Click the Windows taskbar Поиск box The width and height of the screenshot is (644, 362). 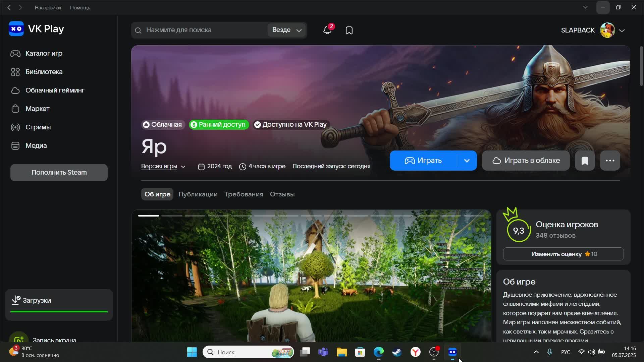click(x=249, y=352)
